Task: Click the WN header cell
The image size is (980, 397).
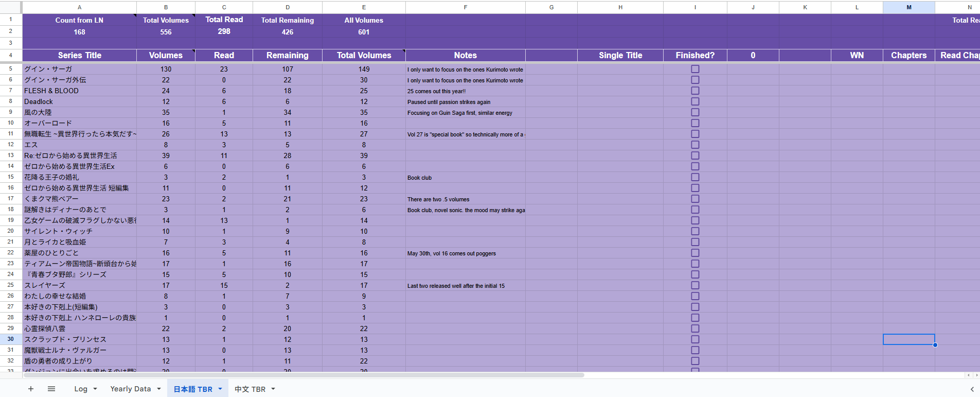Action: [857, 55]
